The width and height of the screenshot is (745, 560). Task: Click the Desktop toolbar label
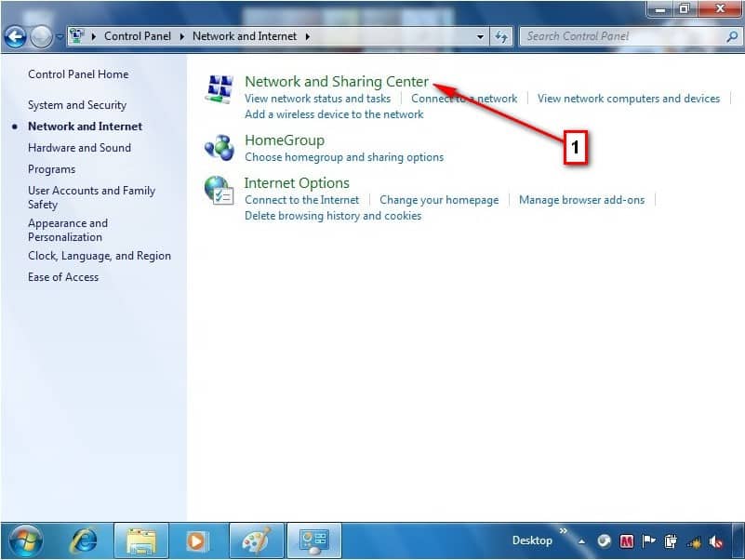532,540
